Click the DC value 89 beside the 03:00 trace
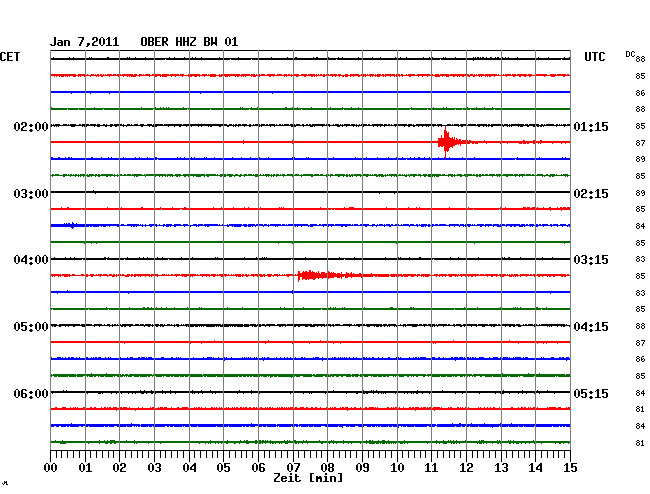The height and width of the screenshot is (494, 650). [640, 193]
